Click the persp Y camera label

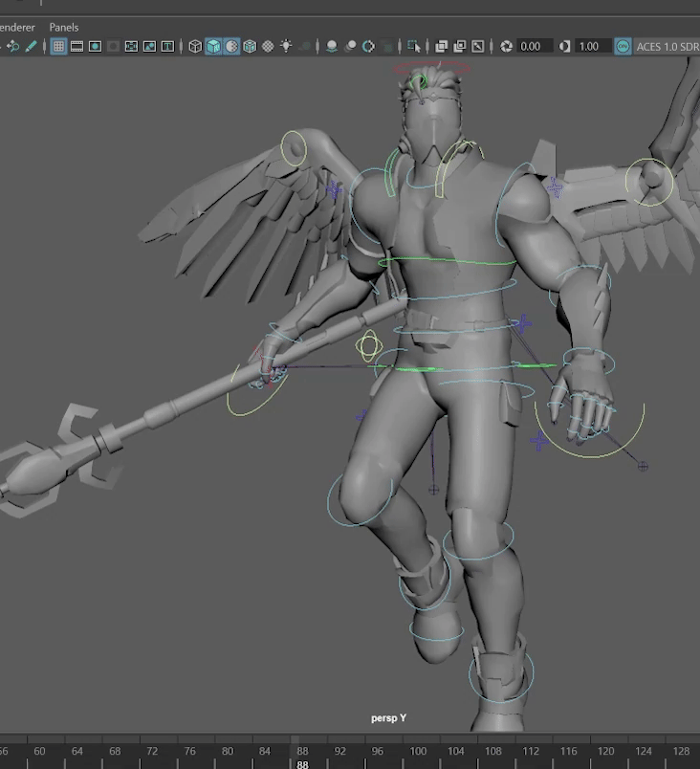(388, 718)
